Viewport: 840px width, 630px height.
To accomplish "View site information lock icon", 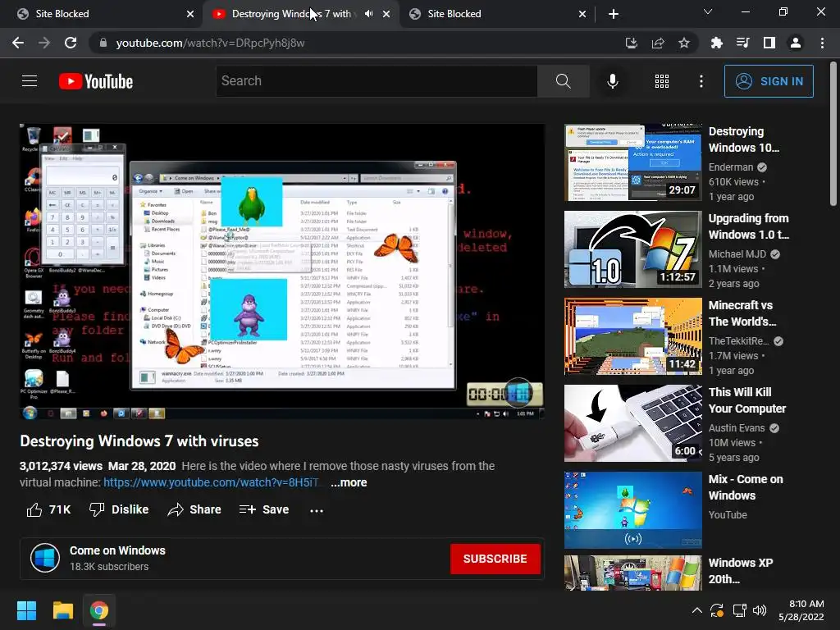I will pos(103,43).
